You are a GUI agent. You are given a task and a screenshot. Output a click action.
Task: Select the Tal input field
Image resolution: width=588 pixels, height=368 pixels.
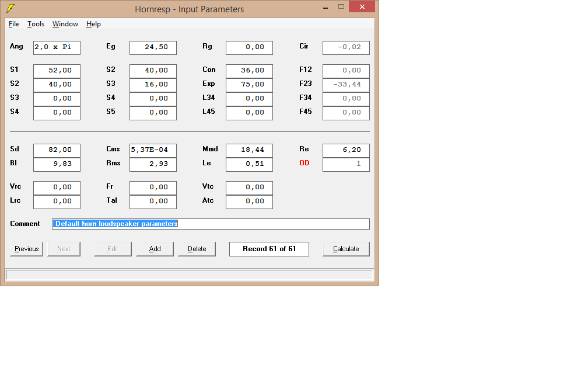click(x=153, y=202)
